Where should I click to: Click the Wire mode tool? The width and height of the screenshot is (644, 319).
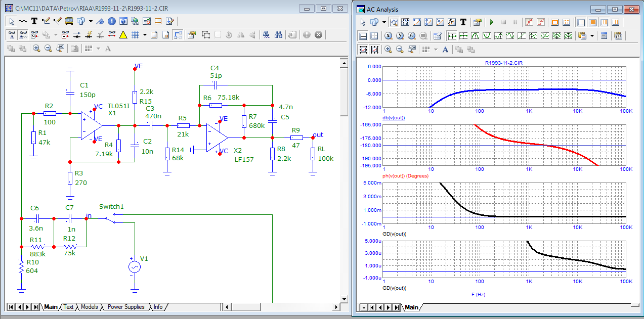point(46,21)
